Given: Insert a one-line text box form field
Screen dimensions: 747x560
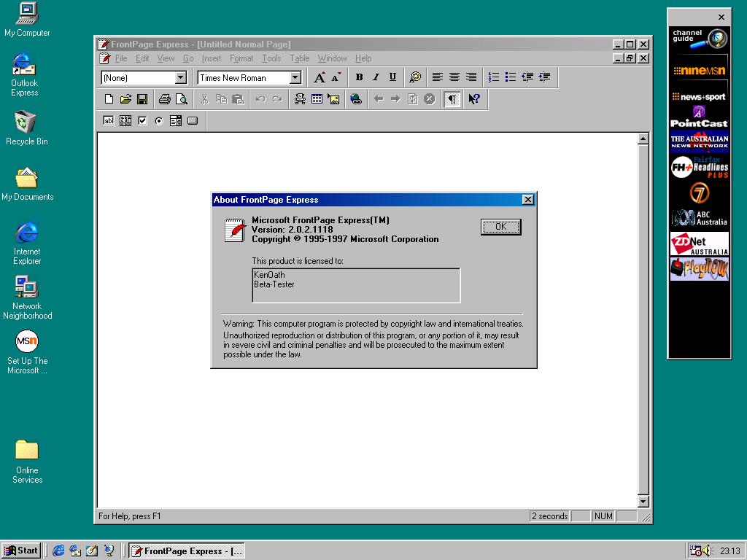Looking at the screenshot, I should [109, 120].
